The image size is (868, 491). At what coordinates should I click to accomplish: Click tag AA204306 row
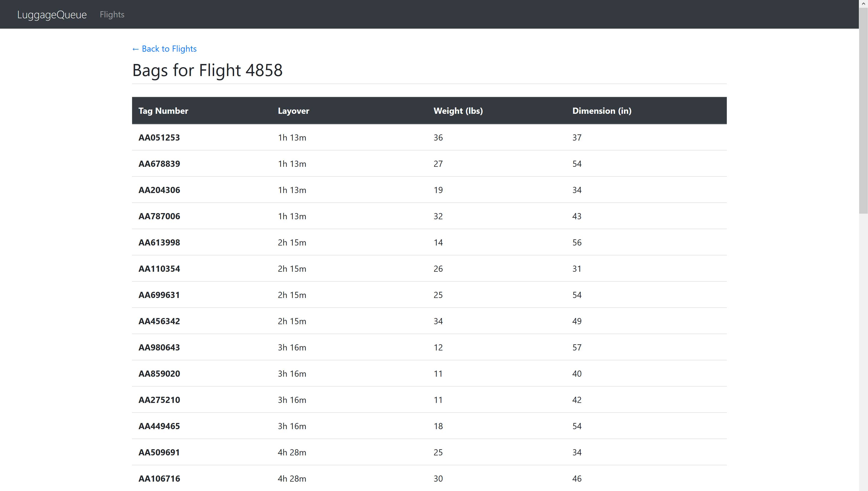tap(159, 190)
